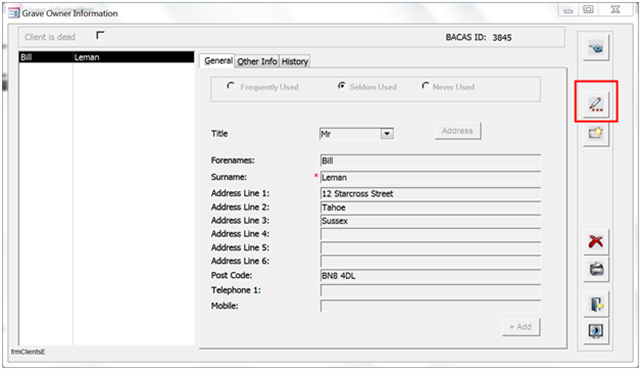Click the Mobile field
Image resolution: width=641 pixels, height=369 pixels.
click(430, 306)
